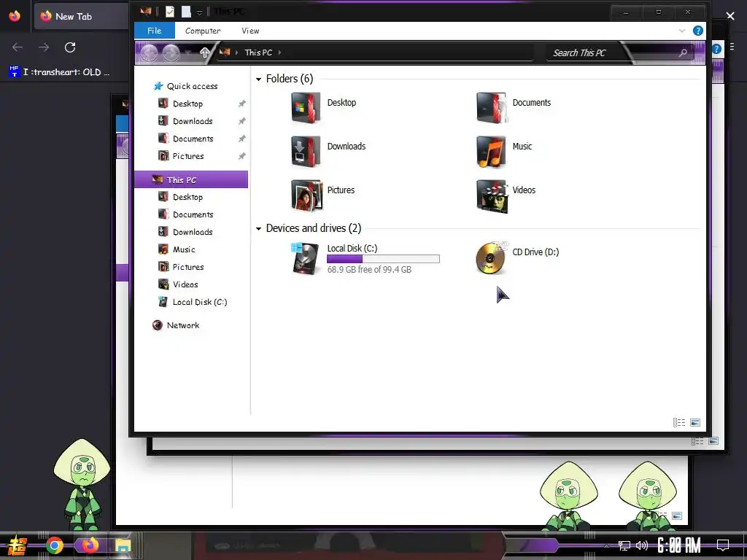This screenshot has height=560, width=747.
Task: Open recent locations dropdown arrow
Action: 189,52
